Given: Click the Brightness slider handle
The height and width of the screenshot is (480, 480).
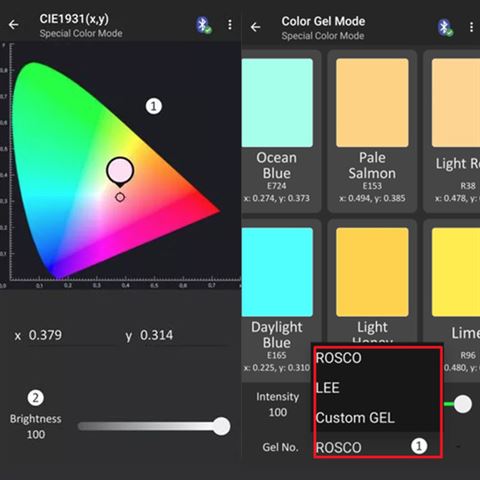Looking at the screenshot, I should [x=221, y=426].
